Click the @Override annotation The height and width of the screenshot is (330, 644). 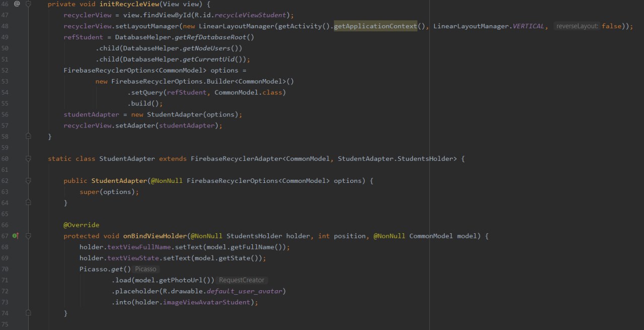82,225
